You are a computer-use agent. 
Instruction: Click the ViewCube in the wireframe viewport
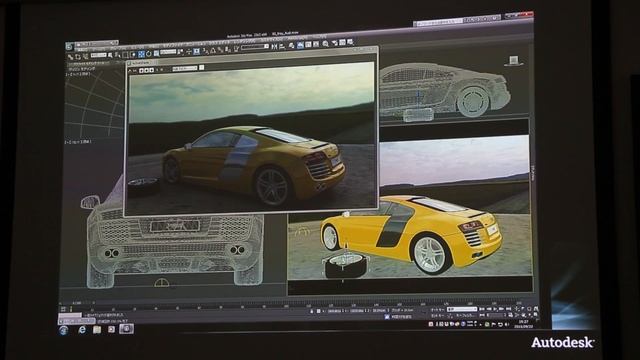tap(513, 61)
